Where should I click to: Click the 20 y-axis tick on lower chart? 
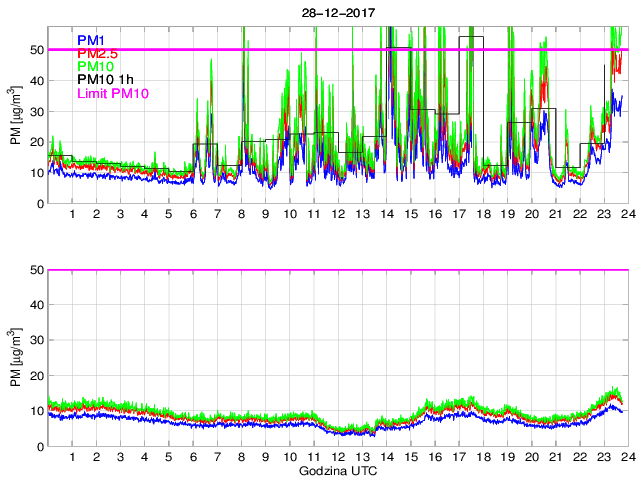(x=37, y=376)
